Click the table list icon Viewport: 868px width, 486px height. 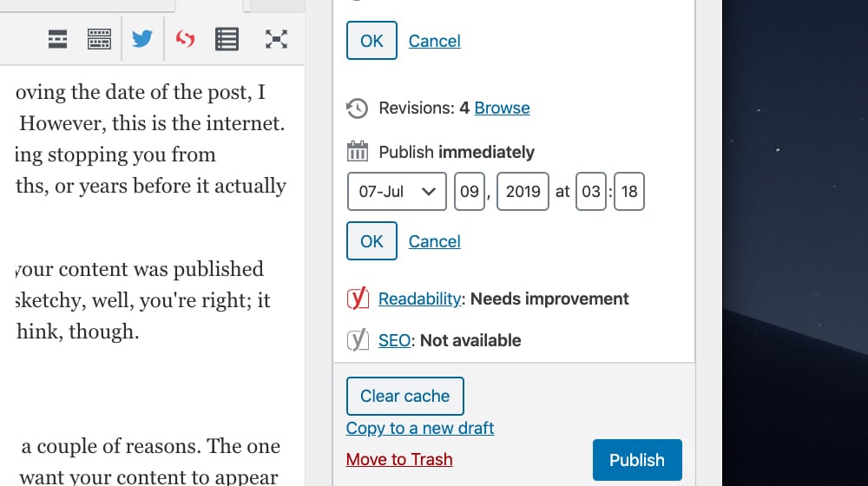point(227,39)
